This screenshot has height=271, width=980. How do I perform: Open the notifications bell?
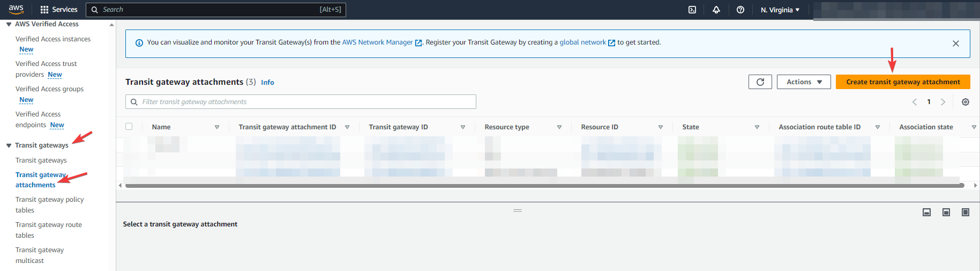click(x=716, y=10)
